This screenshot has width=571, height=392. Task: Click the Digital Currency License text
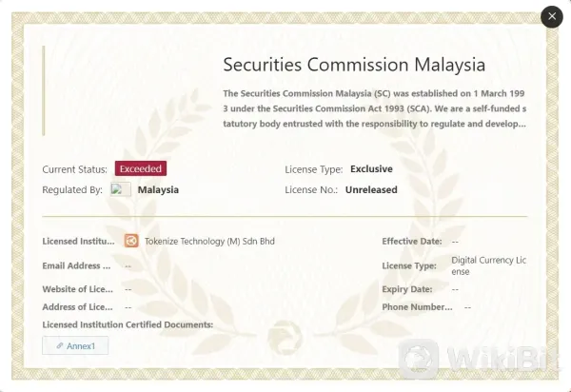click(x=488, y=265)
